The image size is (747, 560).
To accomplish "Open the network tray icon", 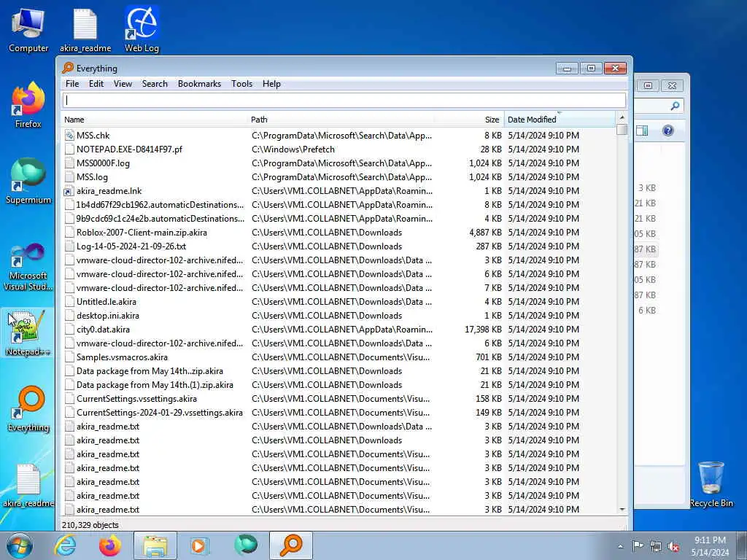I will (x=656, y=546).
